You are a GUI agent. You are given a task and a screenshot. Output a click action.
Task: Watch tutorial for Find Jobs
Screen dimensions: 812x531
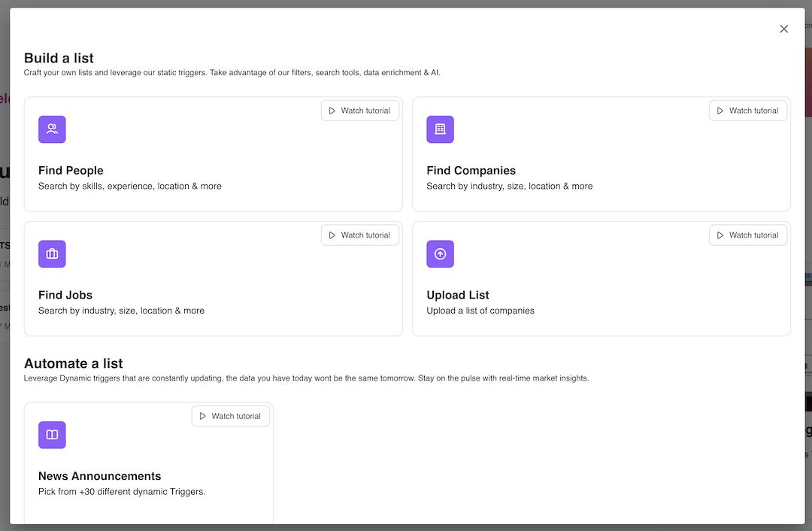[x=359, y=235]
